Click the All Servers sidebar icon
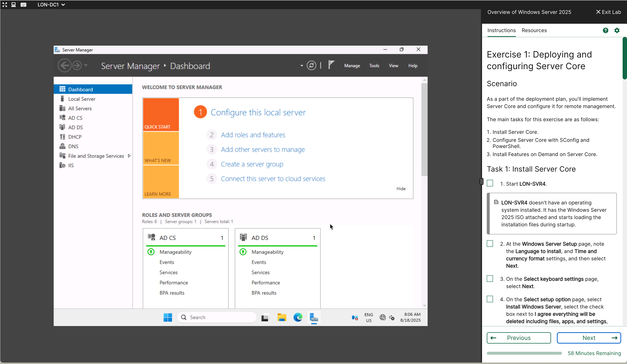This screenshot has height=364, width=627. [62, 108]
